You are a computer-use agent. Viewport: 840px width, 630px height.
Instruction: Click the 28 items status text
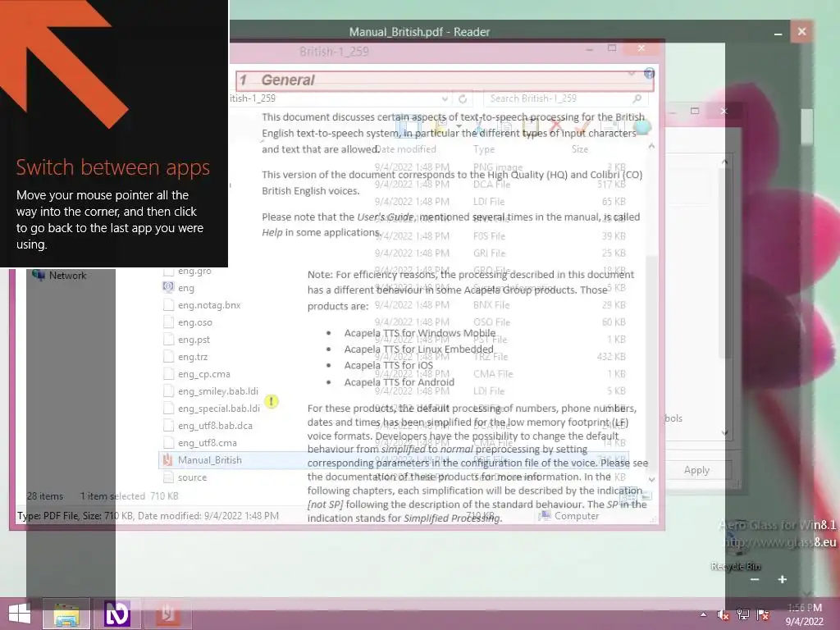coord(45,496)
